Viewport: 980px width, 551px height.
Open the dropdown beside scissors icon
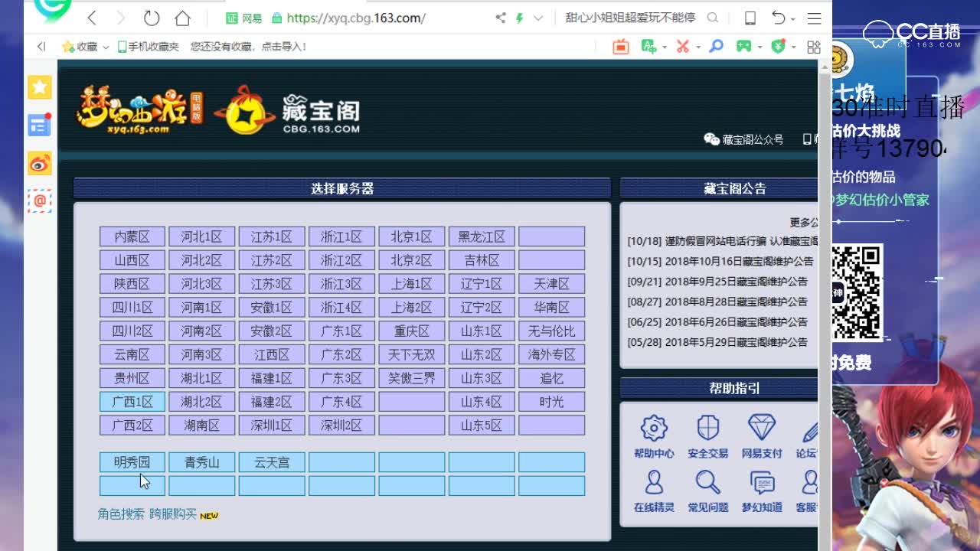pyautogui.click(x=698, y=47)
